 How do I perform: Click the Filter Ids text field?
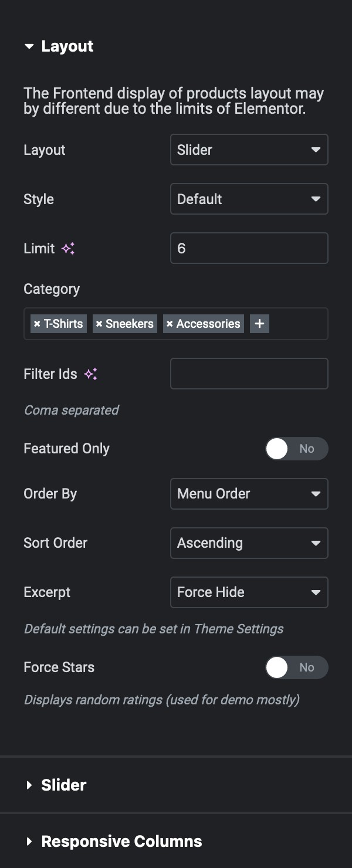click(249, 374)
